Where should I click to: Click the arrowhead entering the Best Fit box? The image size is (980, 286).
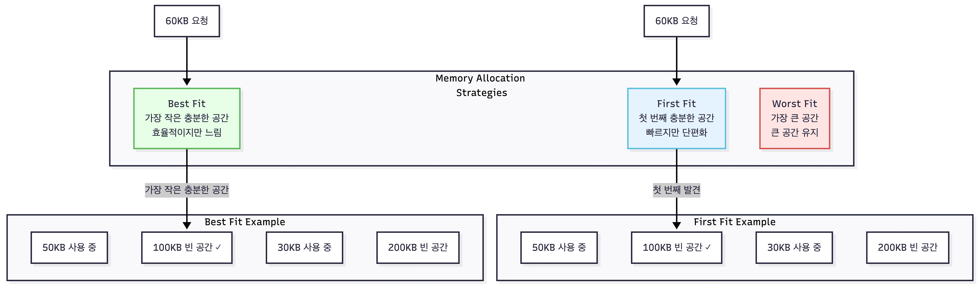point(187,82)
